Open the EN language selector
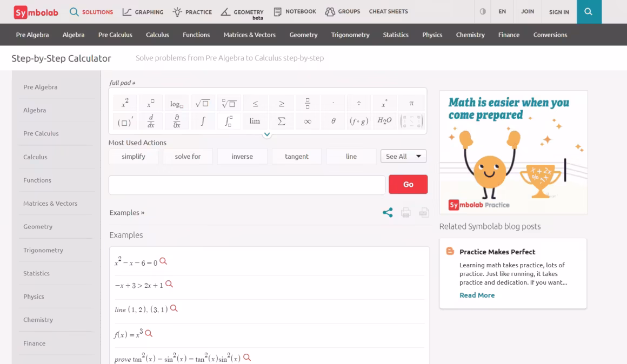Image resolution: width=627 pixels, height=364 pixels. (502, 11)
